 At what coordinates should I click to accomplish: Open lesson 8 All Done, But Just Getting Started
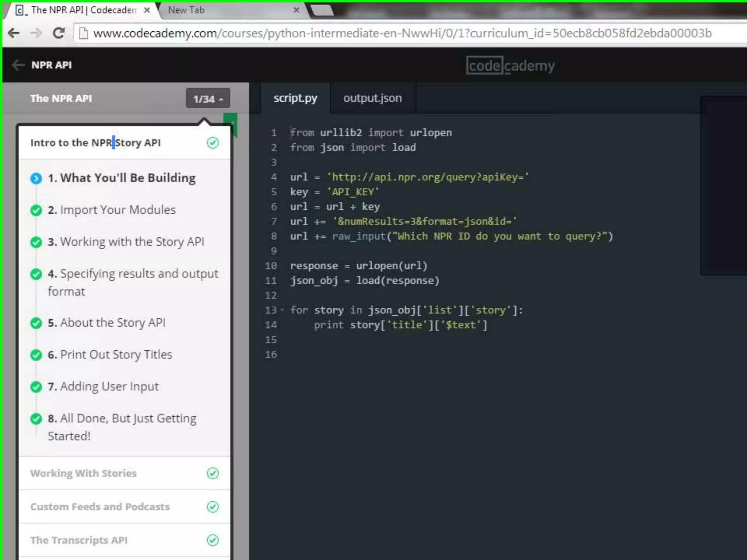122,427
